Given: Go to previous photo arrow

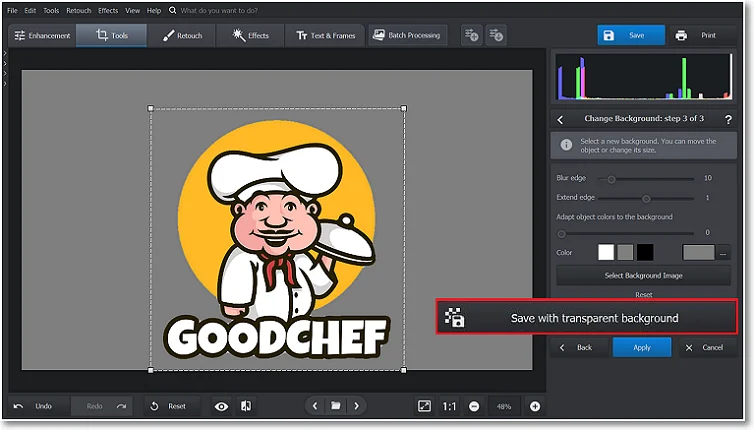Looking at the screenshot, I should click(315, 406).
